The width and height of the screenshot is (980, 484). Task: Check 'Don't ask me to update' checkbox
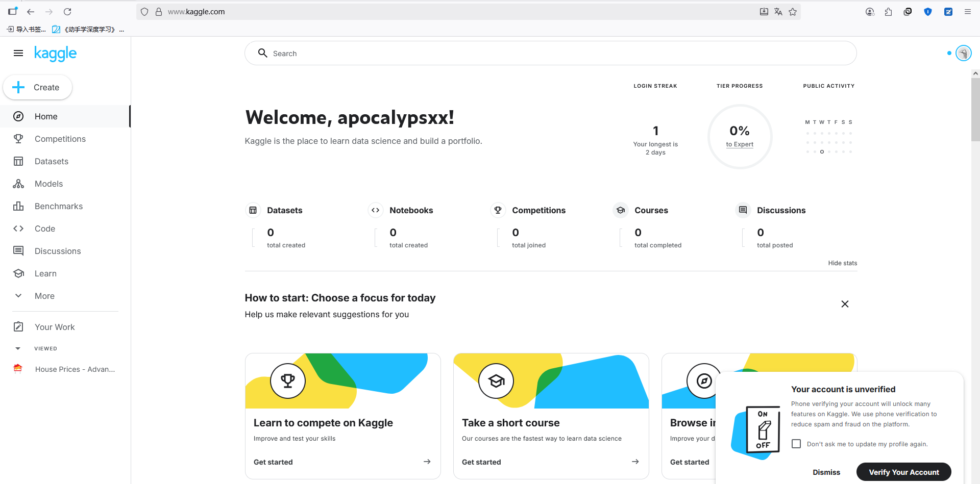796,444
